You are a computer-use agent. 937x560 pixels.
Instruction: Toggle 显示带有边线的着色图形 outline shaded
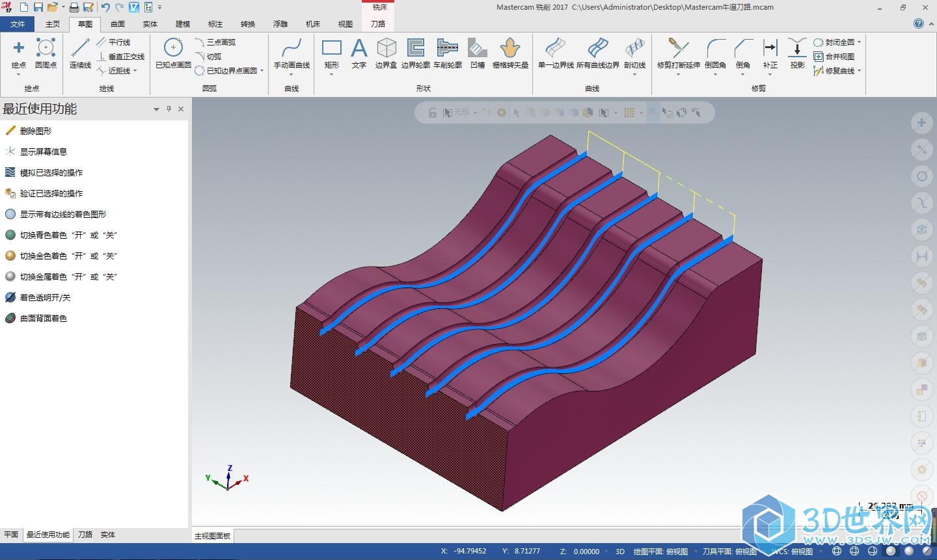pyautogui.click(x=55, y=214)
